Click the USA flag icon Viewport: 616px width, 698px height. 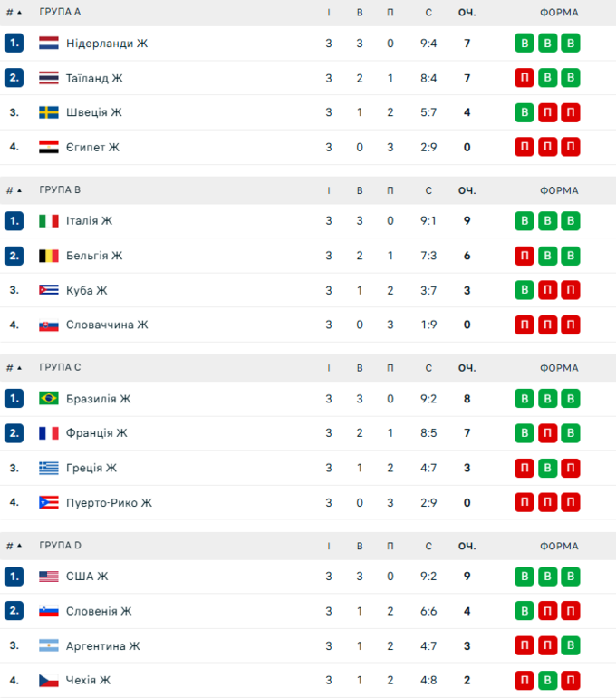point(49,577)
